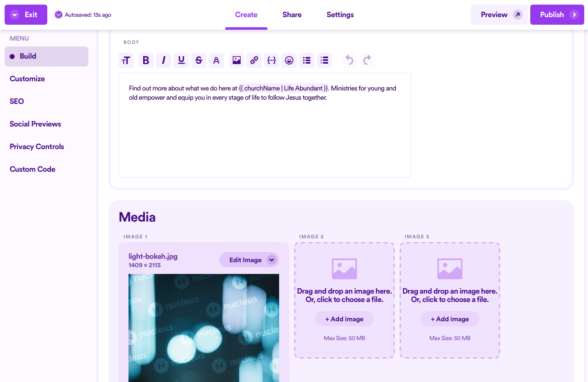Click the arrow icon on Preview
Image resolution: width=588 pixels, height=382 pixels.
(518, 15)
